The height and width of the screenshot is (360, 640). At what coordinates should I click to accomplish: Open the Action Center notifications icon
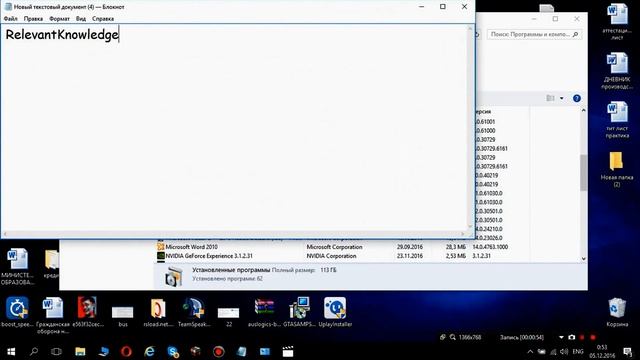pos(628,351)
